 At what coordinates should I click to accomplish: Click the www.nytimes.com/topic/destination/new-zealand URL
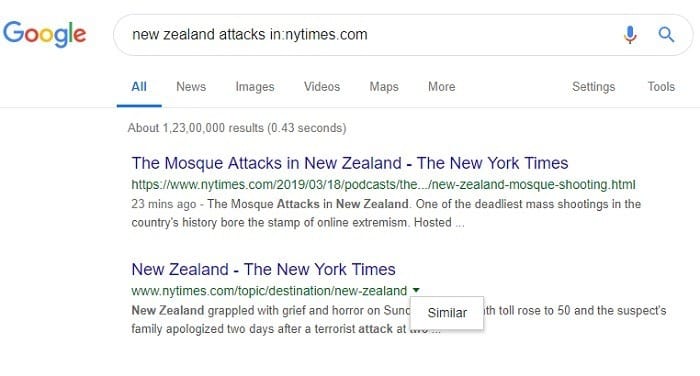point(269,291)
